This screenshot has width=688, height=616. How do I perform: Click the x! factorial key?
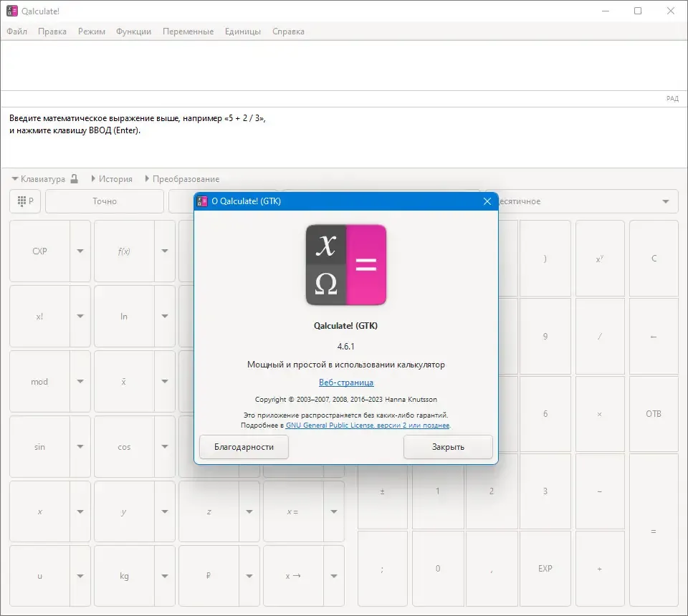click(39, 316)
